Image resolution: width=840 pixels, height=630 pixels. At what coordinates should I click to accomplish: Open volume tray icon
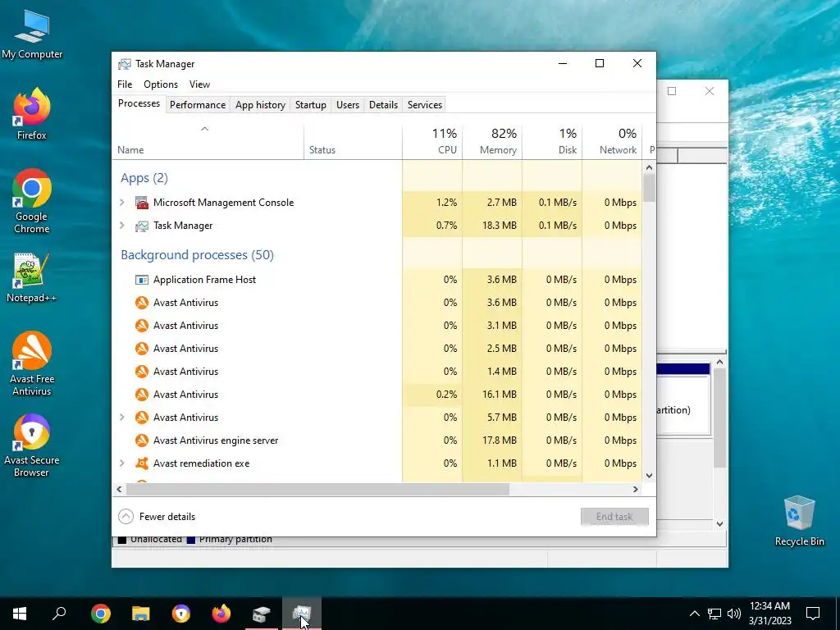pyautogui.click(x=734, y=614)
